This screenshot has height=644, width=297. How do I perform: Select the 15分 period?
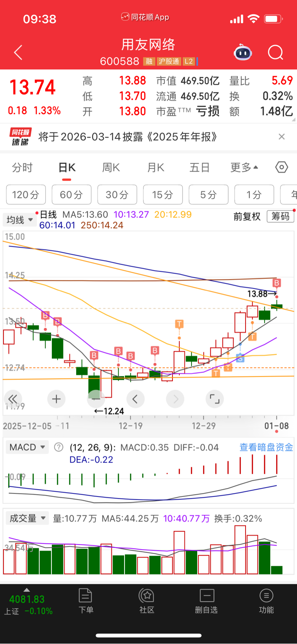coord(163,194)
